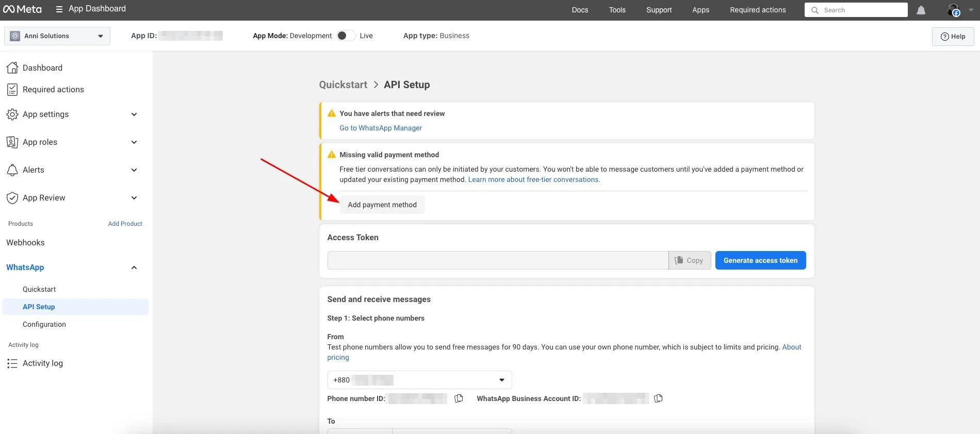The image size is (980, 434).
Task: Open the Help button
Action: click(x=953, y=37)
